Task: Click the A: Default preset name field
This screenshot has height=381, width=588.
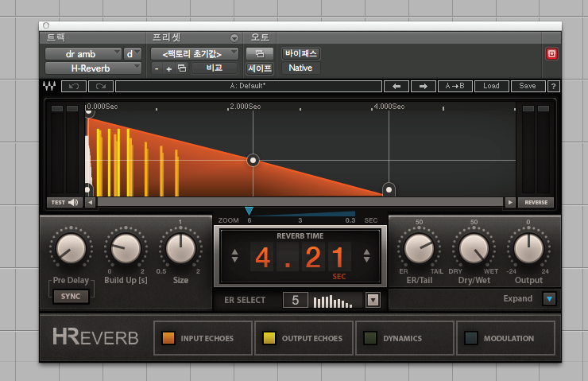Action: pyautogui.click(x=249, y=86)
